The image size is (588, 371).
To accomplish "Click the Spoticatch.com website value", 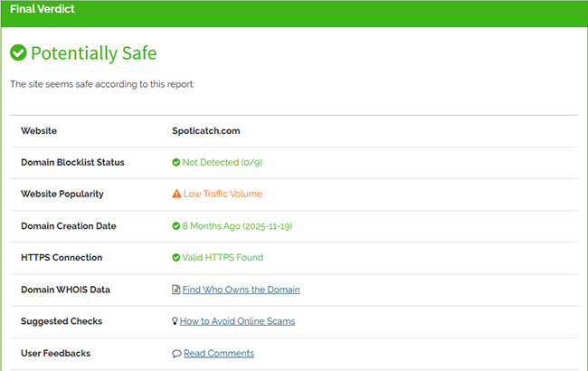I will (x=206, y=131).
